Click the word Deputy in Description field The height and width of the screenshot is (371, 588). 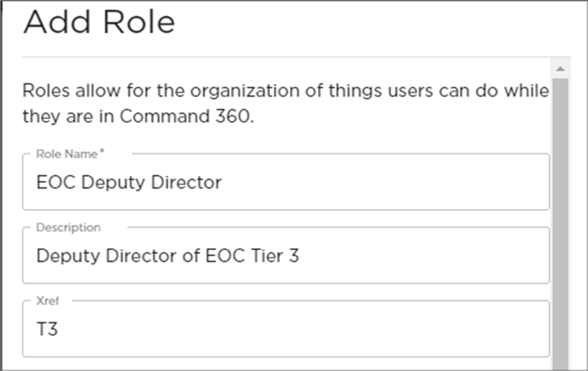pyautogui.click(x=67, y=255)
